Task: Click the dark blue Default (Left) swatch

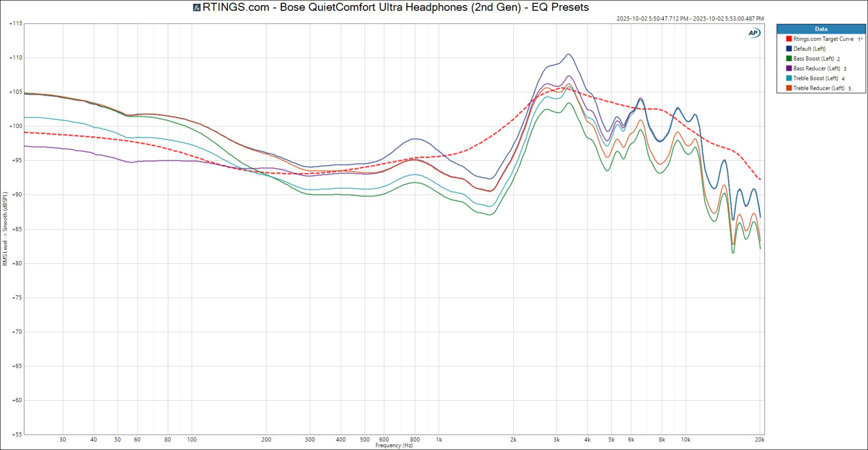Action: click(789, 49)
